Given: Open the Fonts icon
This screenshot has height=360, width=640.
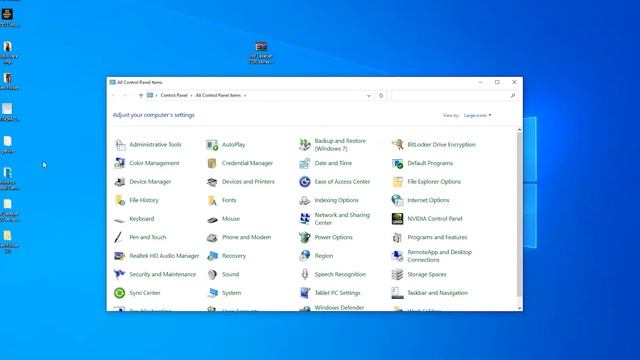Looking at the screenshot, I should (x=212, y=200).
